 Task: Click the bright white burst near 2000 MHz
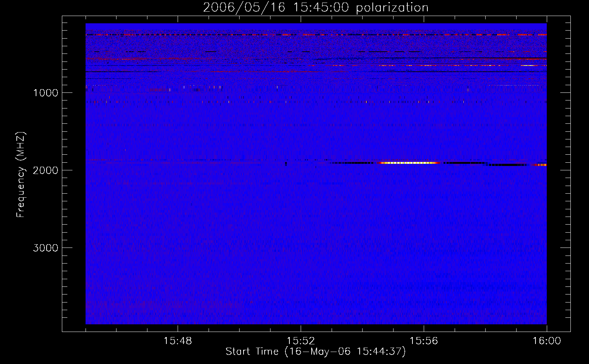tap(410, 163)
